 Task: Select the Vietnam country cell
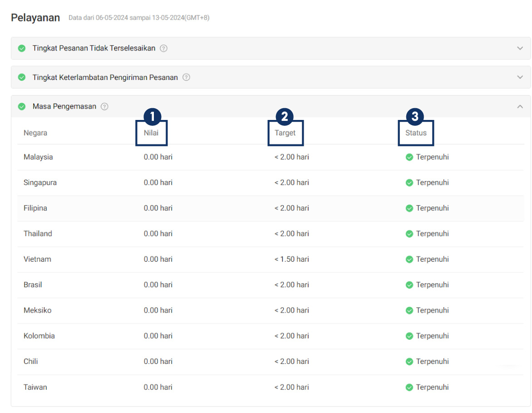(37, 259)
